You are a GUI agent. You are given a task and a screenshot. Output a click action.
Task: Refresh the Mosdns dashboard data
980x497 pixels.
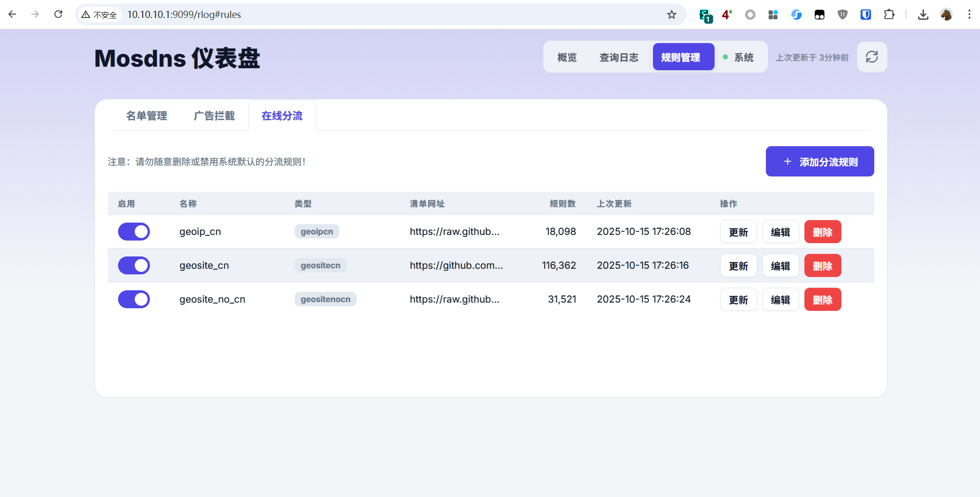pos(872,57)
